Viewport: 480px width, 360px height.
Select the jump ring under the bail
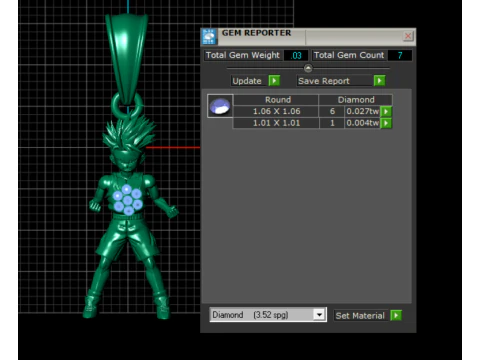(127, 104)
